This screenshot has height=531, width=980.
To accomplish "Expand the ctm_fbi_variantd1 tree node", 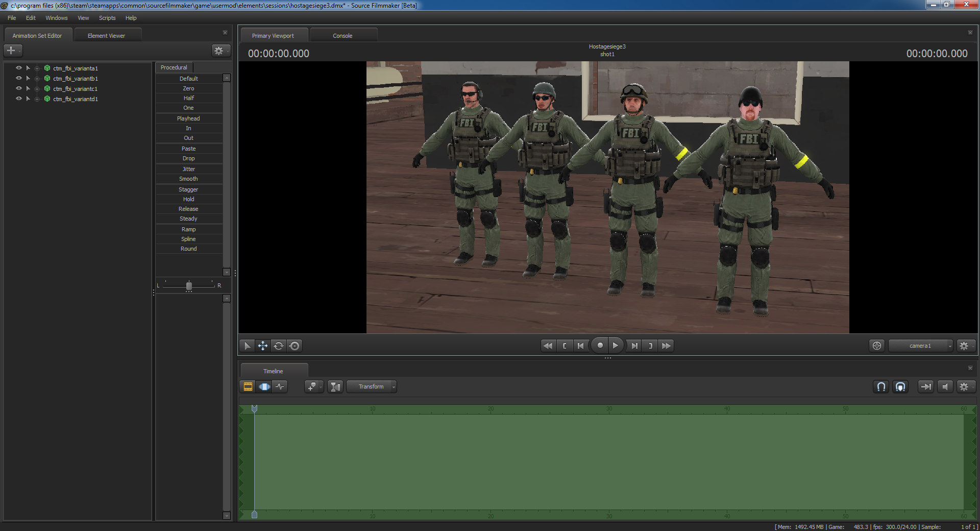I will pyautogui.click(x=37, y=99).
